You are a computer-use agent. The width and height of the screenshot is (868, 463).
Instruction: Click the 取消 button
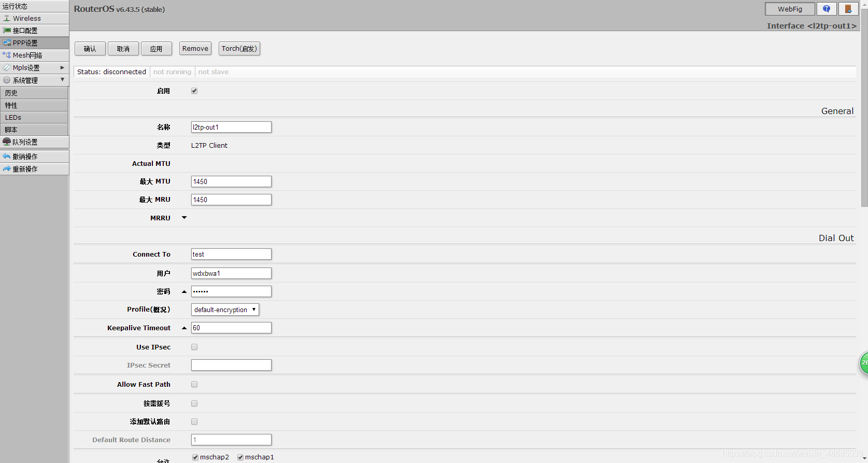[x=123, y=49]
